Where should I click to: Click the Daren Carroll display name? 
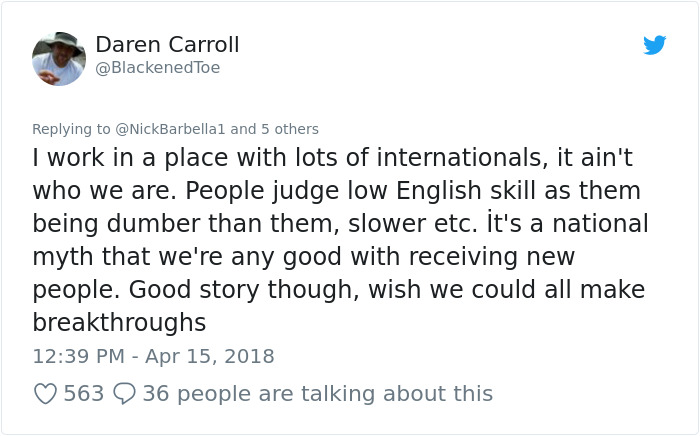(167, 45)
